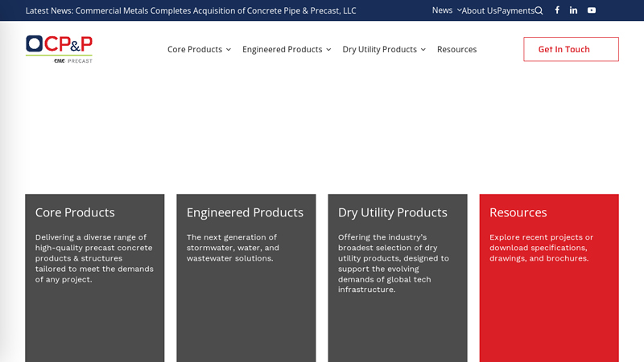Go to About Us page
The width and height of the screenshot is (644, 362).
click(479, 10)
